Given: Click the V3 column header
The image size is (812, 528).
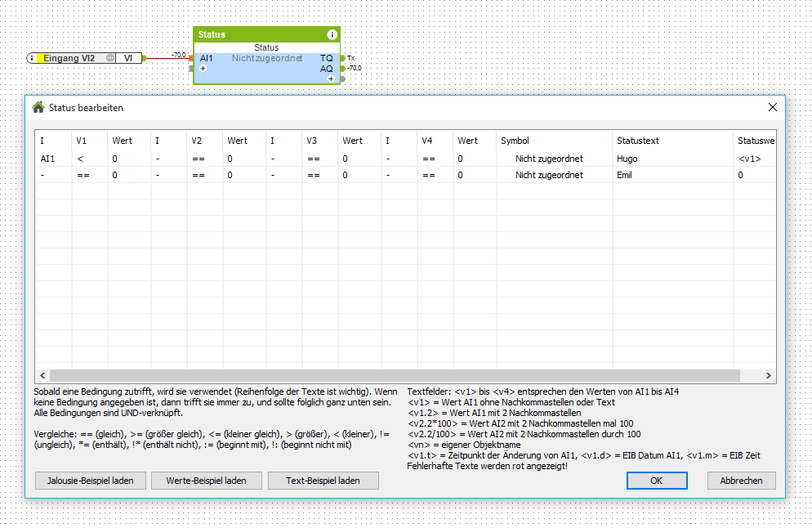Looking at the screenshot, I should [319, 141].
